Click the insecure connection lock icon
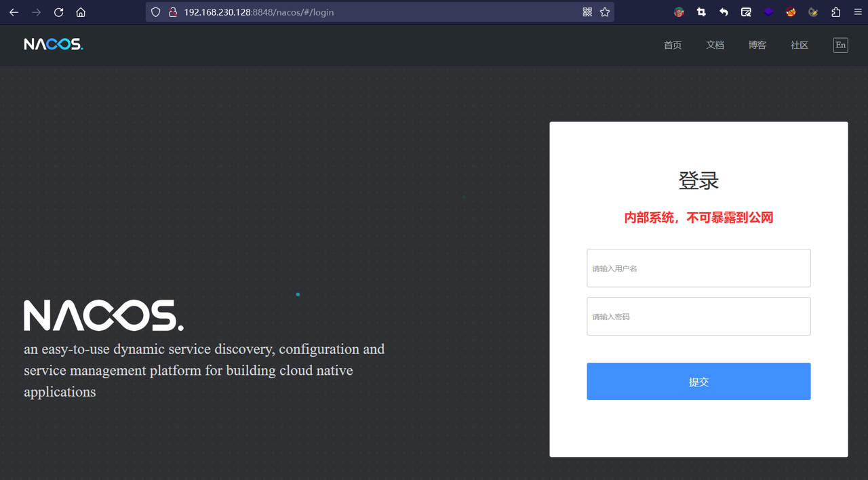 [x=172, y=12]
